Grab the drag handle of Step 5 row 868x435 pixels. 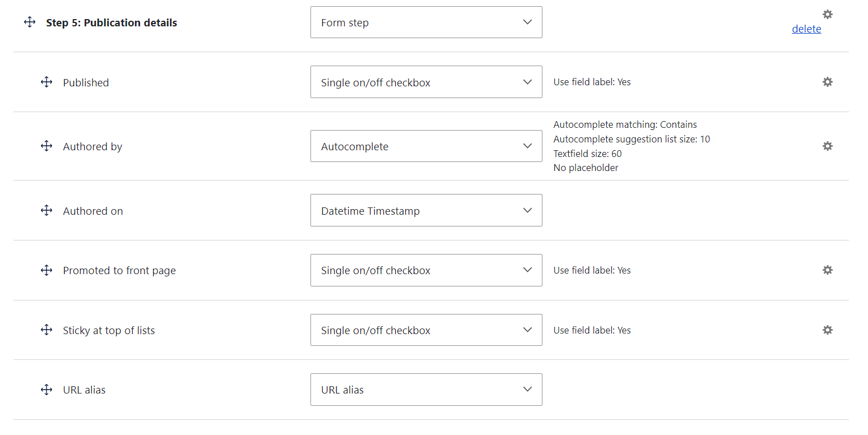click(29, 22)
